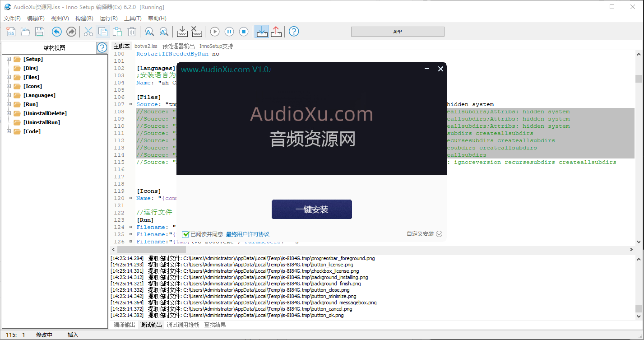The image size is (644, 340).
Task: Create a new ISS script
Action: [x=10, y=32]
